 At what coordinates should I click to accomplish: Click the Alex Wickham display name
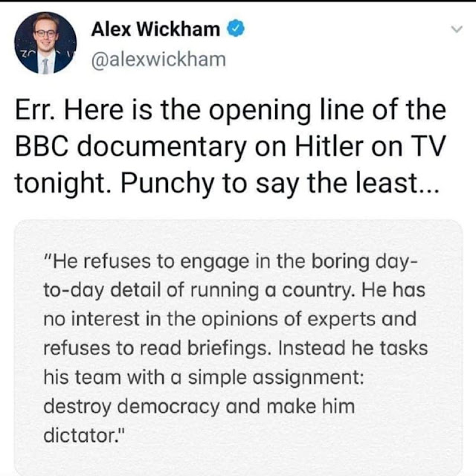(155, 29)
